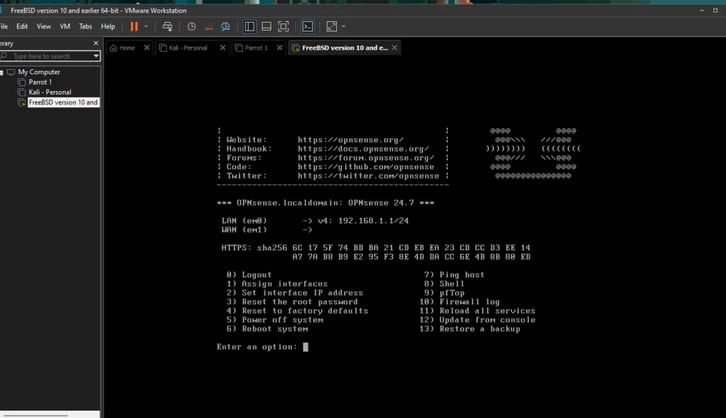Image resolution: width=726 pixels, height=418 pixels.
Task: Open the library search dropdown arrow
Action: pyautogui.click(x=96, y=56)
